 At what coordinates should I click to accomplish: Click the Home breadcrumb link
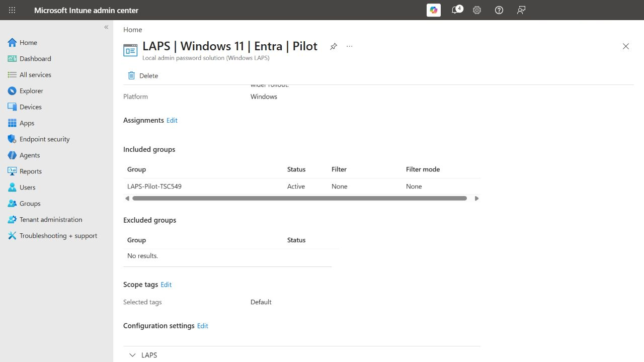(133, 30)
